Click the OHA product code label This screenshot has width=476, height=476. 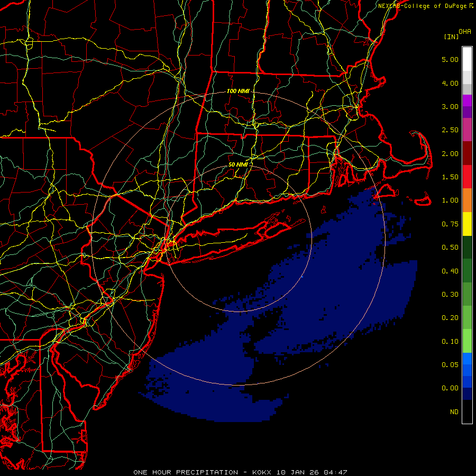(465, 32)
